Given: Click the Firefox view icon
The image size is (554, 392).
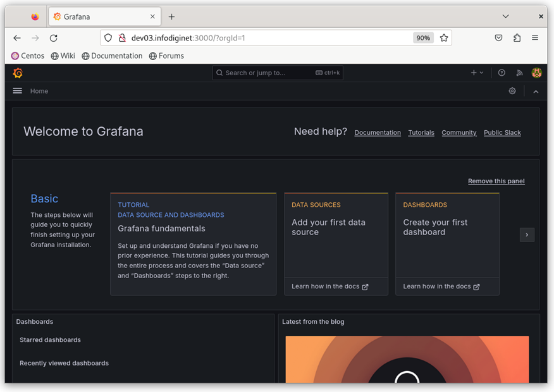Looking at the screenshot, I should (35, 16).
